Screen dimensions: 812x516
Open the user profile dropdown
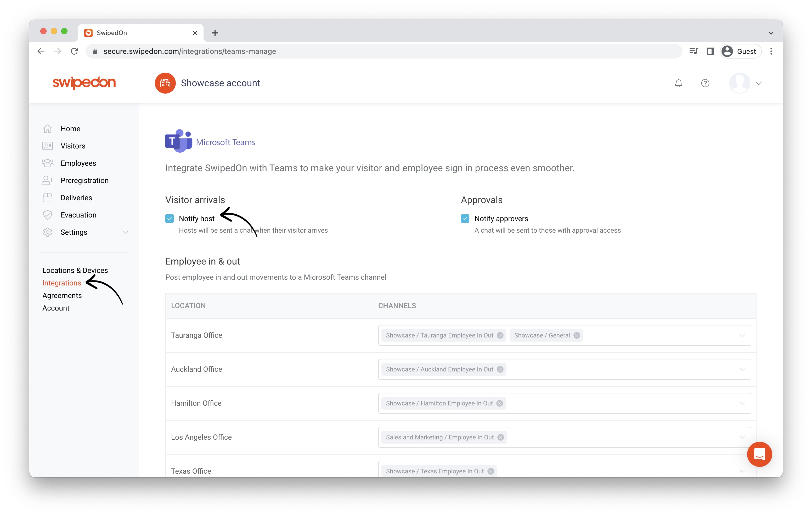[758, 83]
